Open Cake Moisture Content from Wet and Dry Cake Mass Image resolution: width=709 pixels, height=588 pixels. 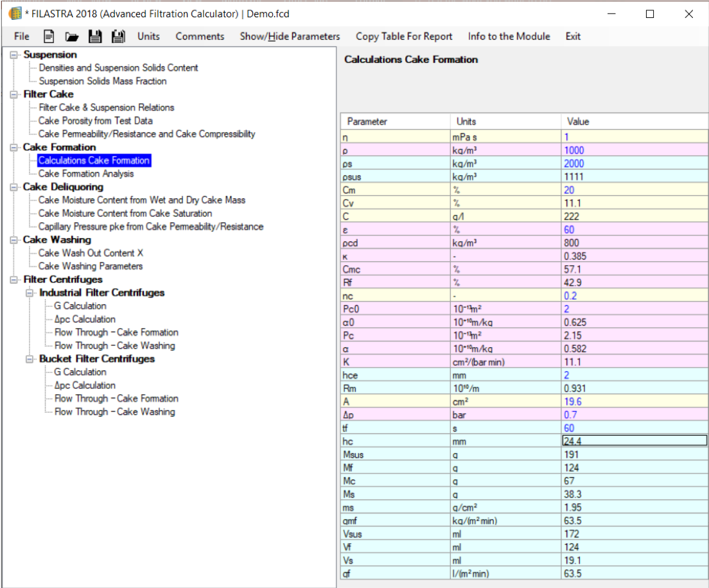pyautogui.click(x=141, y=200)
